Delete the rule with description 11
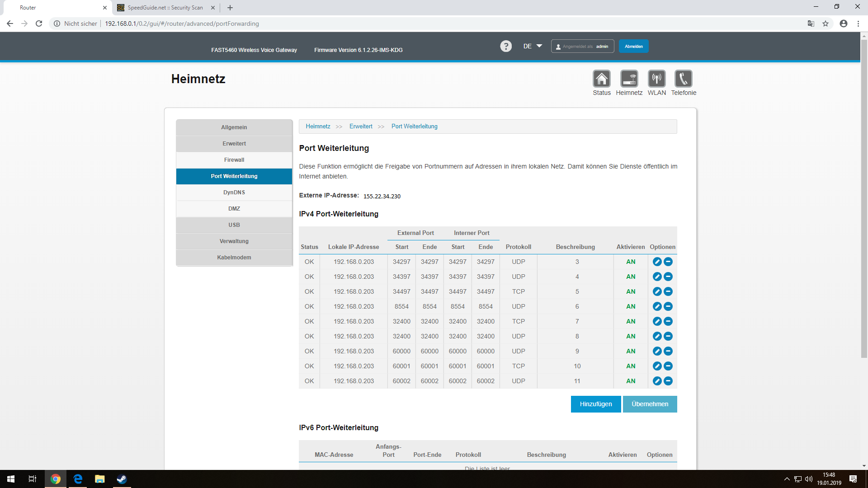The height and width of the screenshot is (488, 868). (668, 381)
